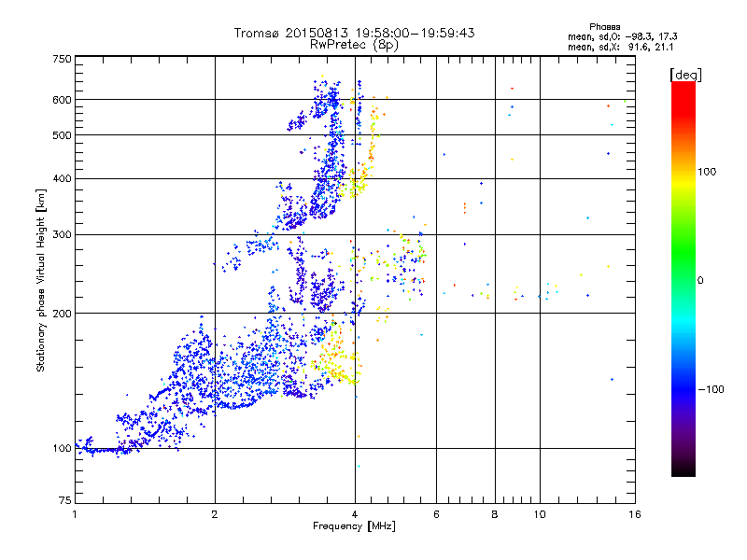This screenshot has width=747, height=560.
Task: Click the y-axis tick label '600'
Action: pos(62,100)
